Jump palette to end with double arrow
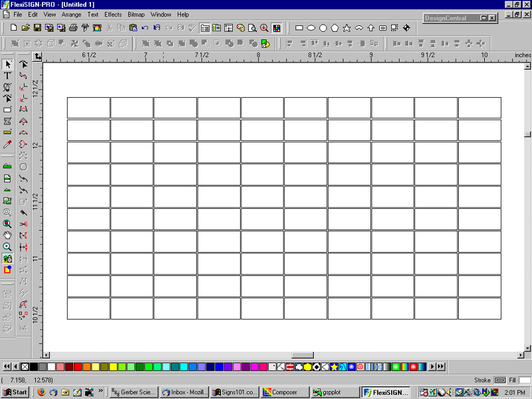The image size is (532, 399). [x=441, y=366]
